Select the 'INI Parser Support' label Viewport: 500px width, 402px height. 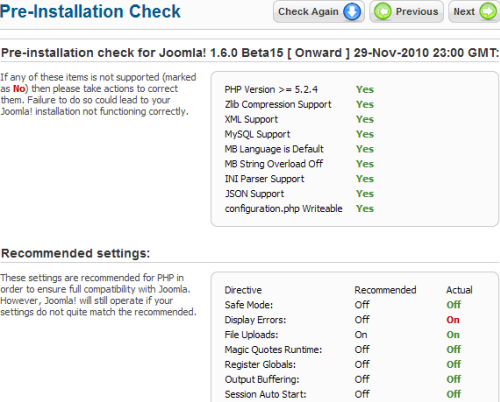264,179
